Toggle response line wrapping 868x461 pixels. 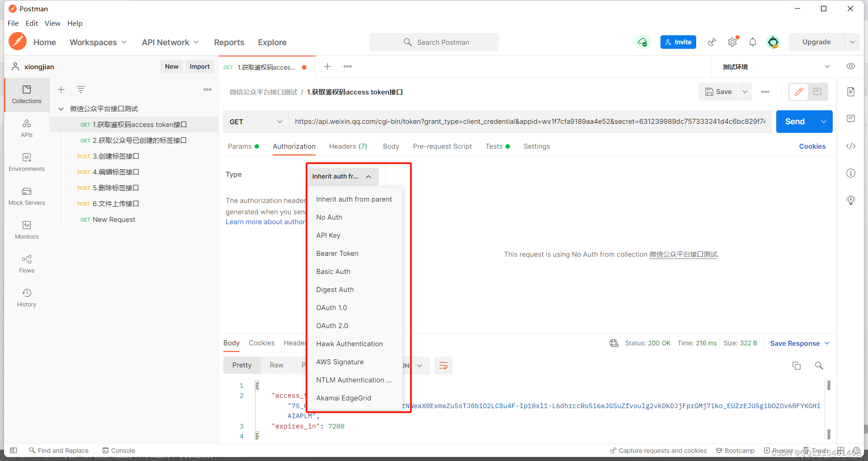443,366
